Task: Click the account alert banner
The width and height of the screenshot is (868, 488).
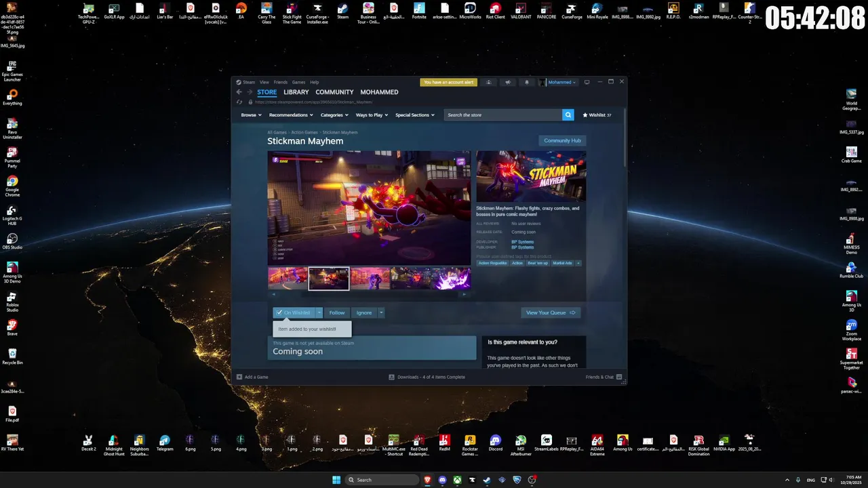Action: (x=448, y=82)
